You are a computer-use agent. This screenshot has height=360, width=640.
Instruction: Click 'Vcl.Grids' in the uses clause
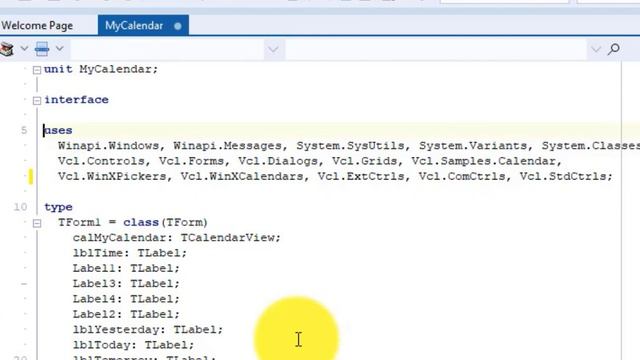tap(364, 161)
